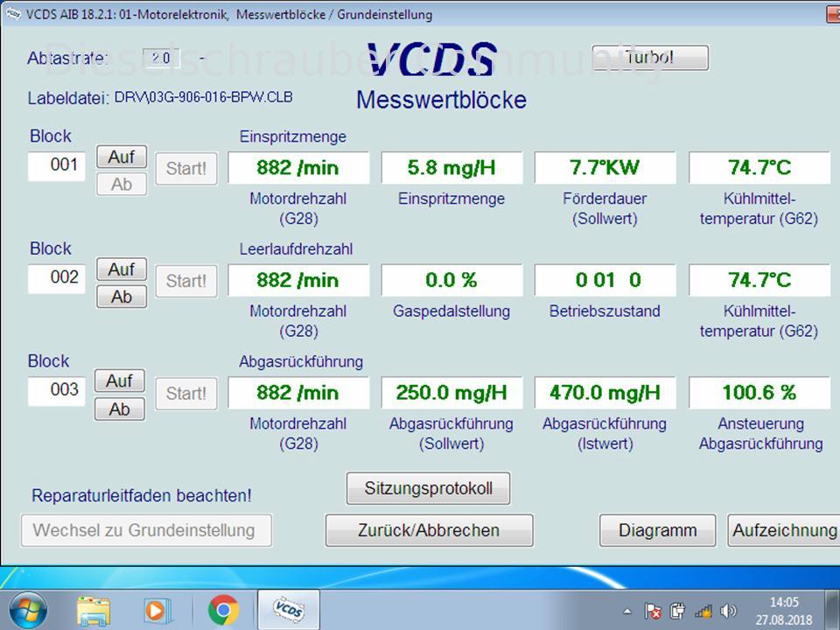Click the Einspritzmenge group heading
The height and width of the screenshot is (630, 840).
pos(292,136)
